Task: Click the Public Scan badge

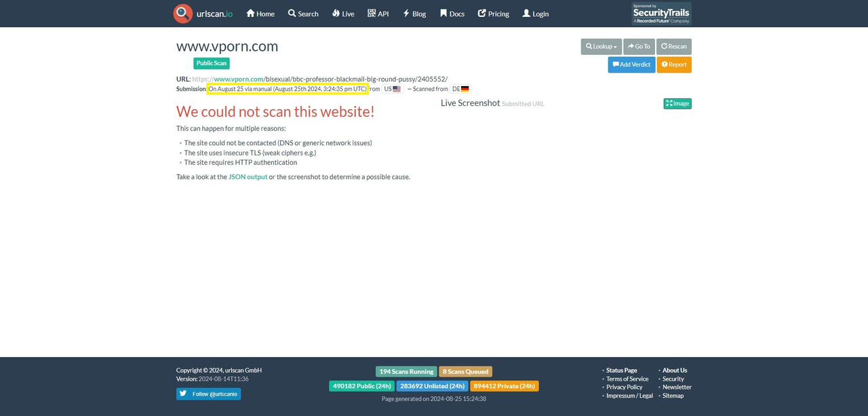Action: click(x=212, y=63)
